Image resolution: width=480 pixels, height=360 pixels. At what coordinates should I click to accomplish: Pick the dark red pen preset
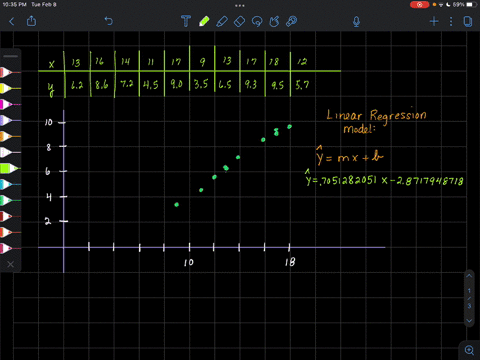[x=10, y=216]
